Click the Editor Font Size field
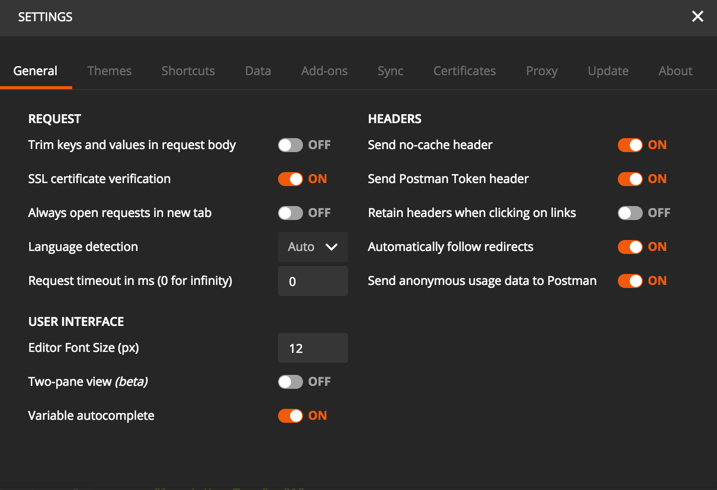The width and height of the screenshot is (717, 490). point(313,348)
